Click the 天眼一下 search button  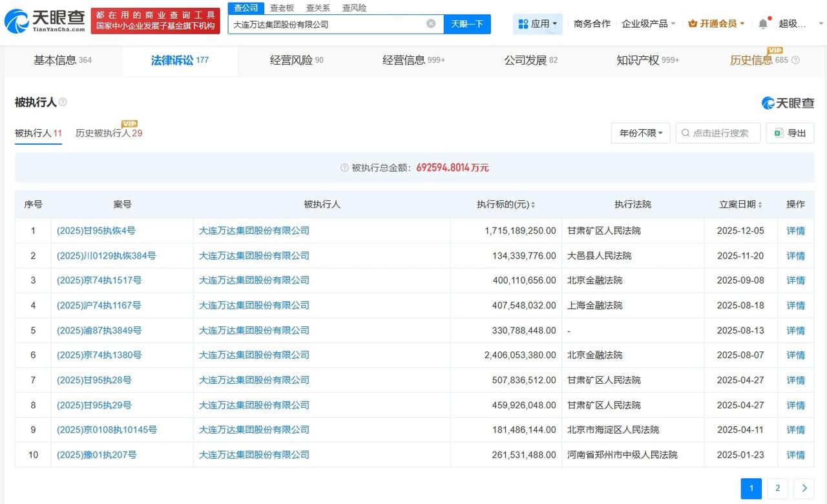tap(467, 24)
